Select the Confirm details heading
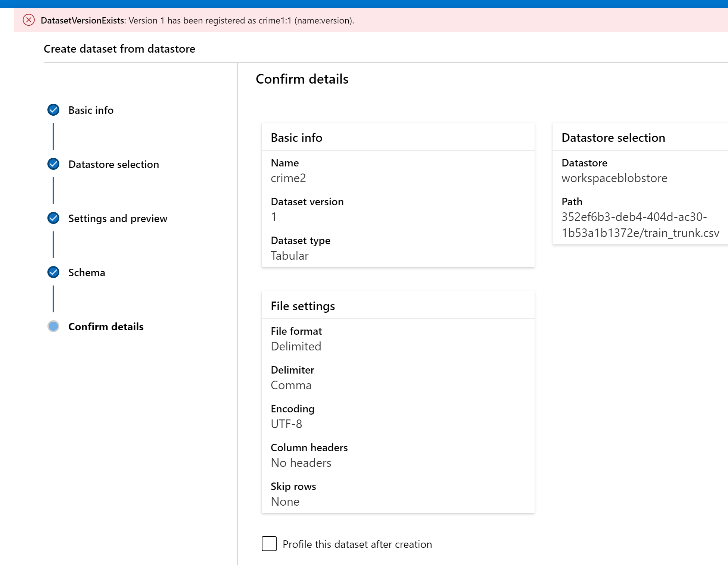 (302, 79)
